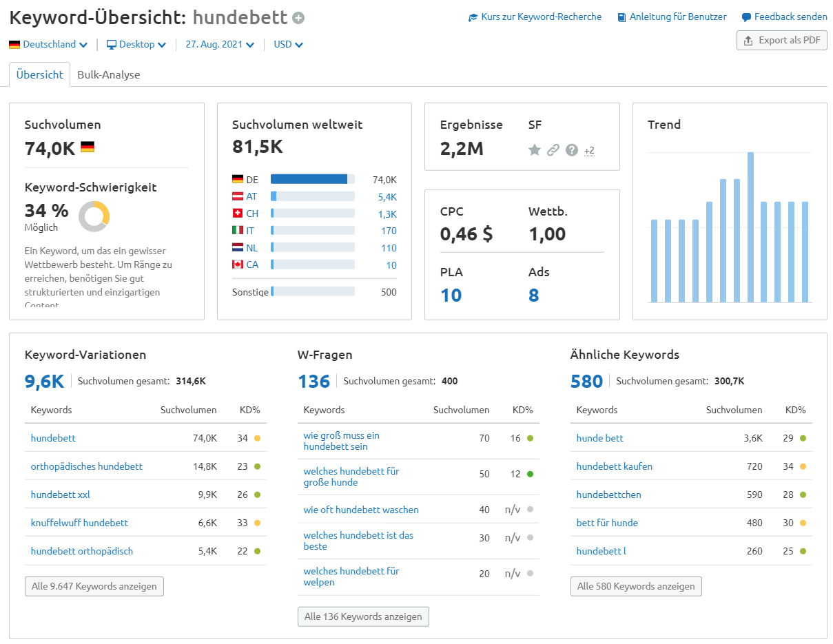Open the question mark help icon under SF
The width and height of the screenshot is (833, 644).
coord(572,149)
